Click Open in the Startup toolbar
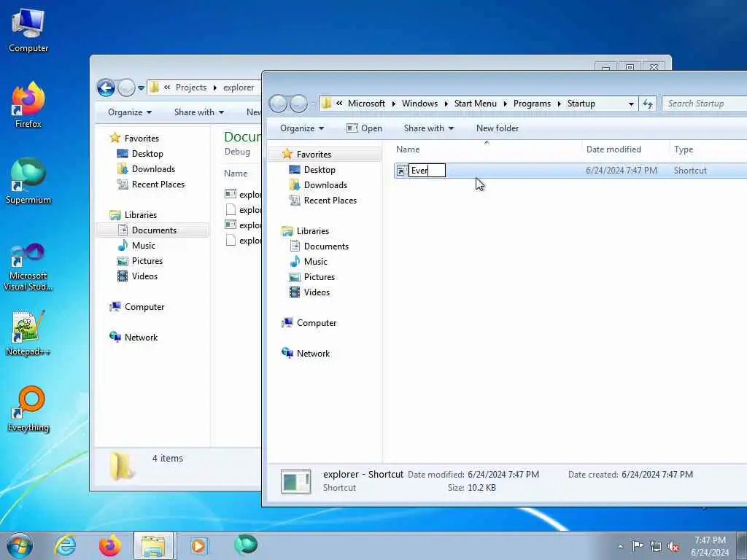Screen dimensions: 747x560 [x=365, y=128]
